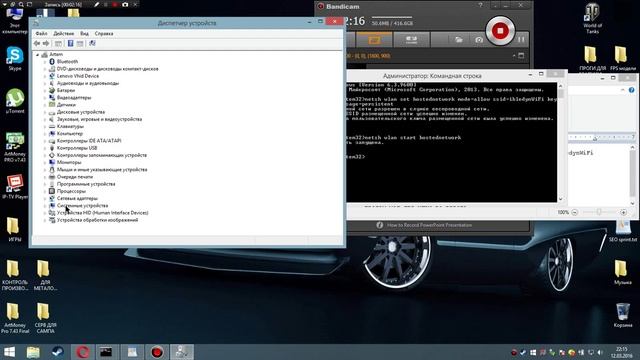Click the World of Tanks desktop icon
640x360 pixels.
[x=592, y=19]
